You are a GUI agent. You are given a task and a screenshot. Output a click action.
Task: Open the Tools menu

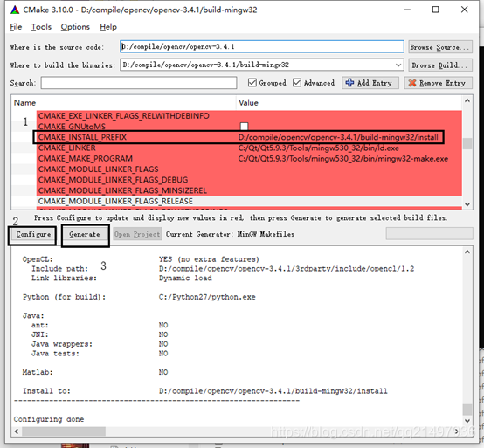pos(41,27)
